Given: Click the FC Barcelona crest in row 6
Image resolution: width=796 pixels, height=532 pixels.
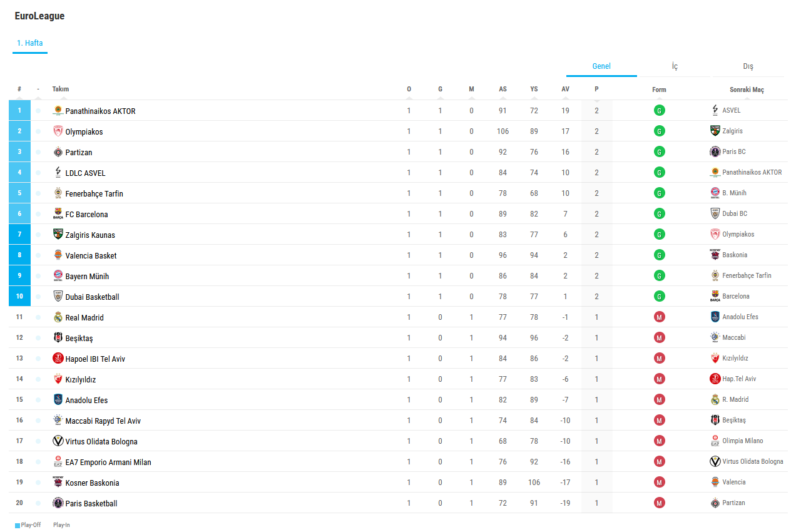Looking at the screenshot, I should tap(58, 214).
